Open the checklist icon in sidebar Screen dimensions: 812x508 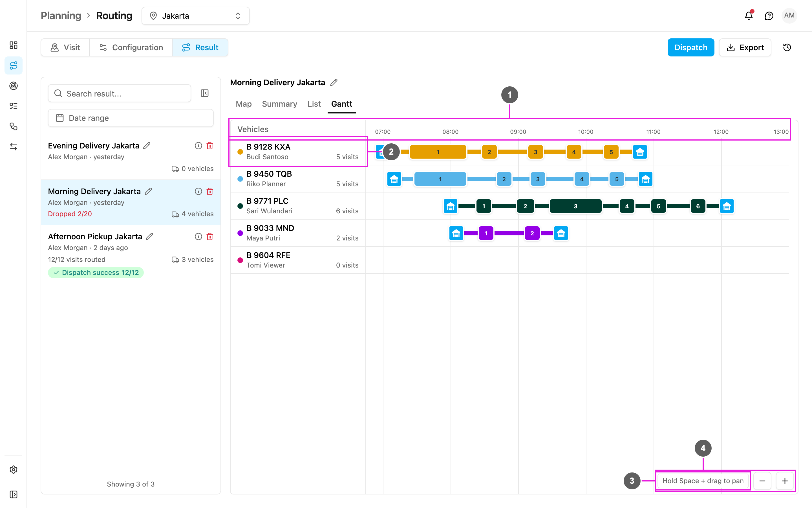click(x=14, y=106)
